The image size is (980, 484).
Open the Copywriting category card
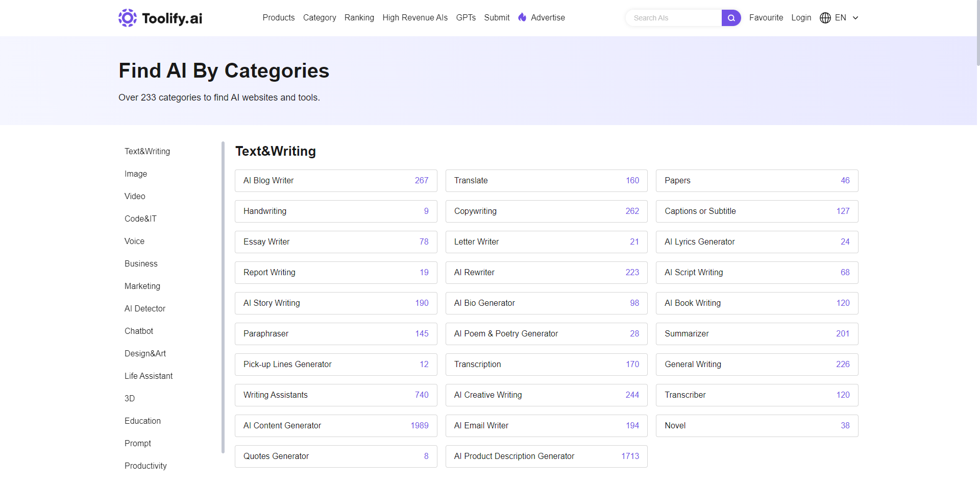(547, 211)
